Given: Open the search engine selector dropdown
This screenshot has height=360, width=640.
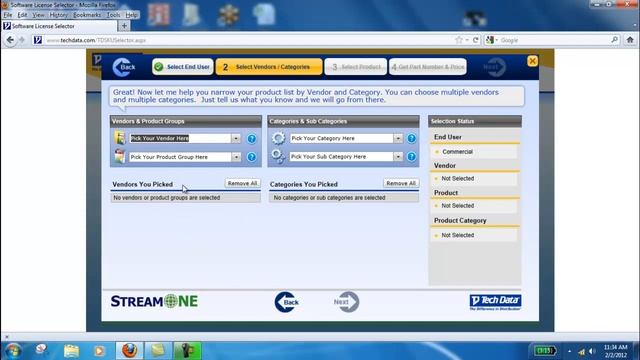Looking at the screenshot, I should tap(492, 40).
